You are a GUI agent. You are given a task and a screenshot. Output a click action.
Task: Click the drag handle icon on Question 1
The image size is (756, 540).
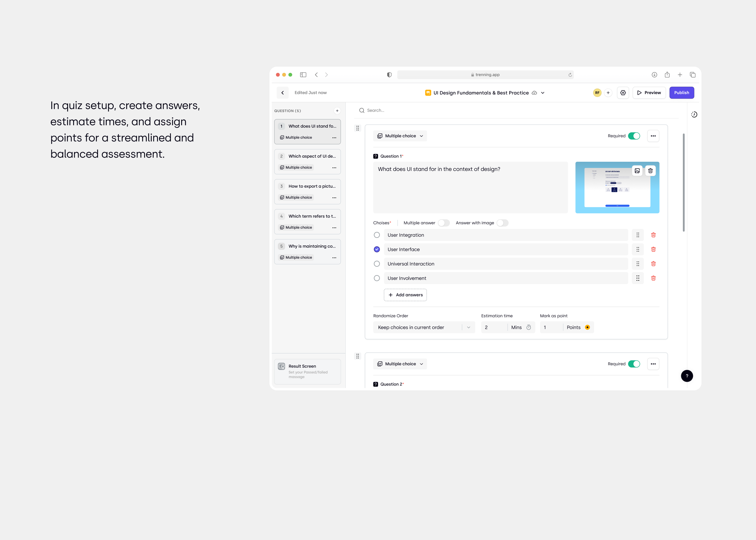coord(357,128)
